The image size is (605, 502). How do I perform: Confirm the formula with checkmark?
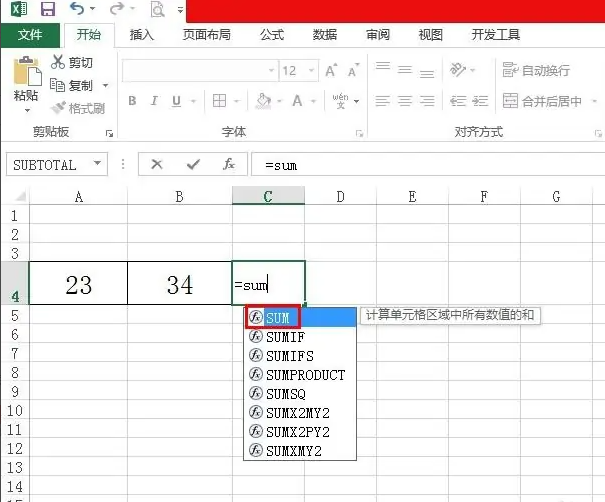coord(193,165)
